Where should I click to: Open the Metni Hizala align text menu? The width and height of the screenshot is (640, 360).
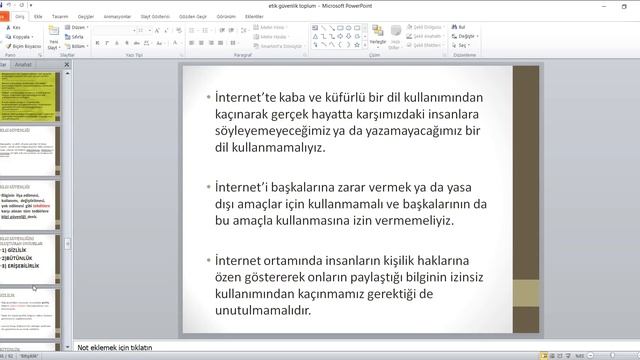[271, 37]
